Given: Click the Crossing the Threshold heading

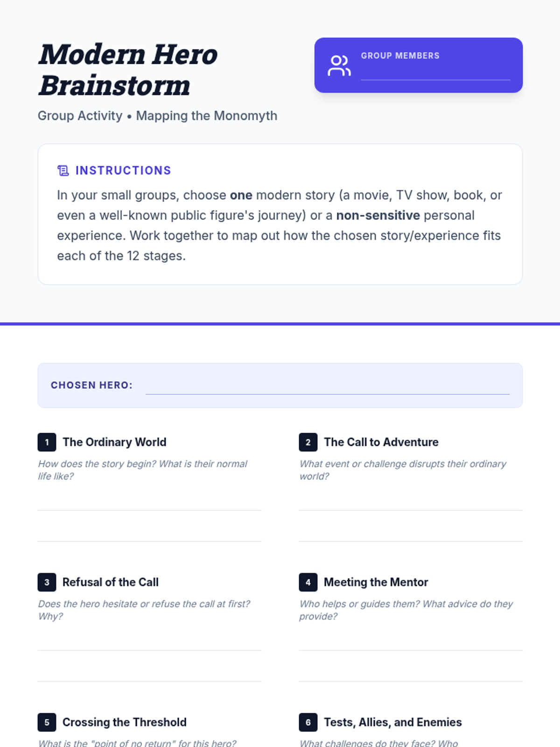Looking at the screenshot, I should pos(124,722).
